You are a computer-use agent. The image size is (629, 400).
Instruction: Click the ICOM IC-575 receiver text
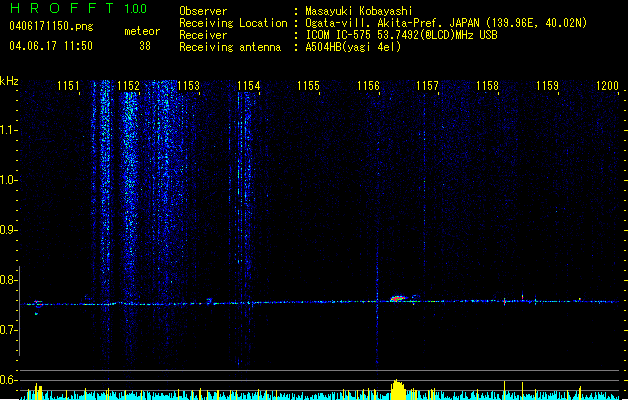pos(401,35)
